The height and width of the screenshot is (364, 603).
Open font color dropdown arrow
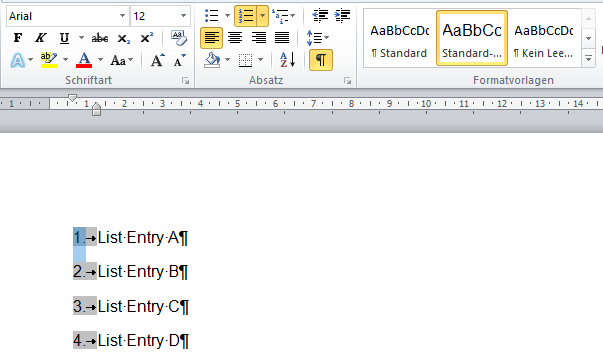(100, 60)
